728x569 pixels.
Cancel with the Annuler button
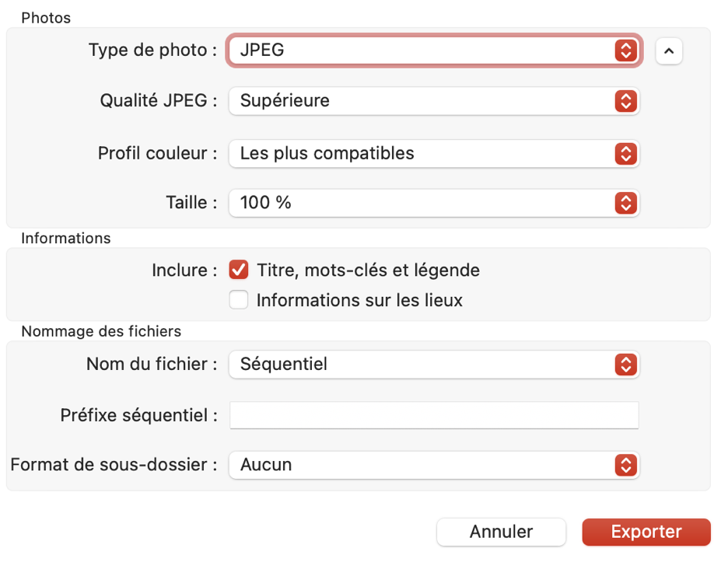[x=501, y=532]
